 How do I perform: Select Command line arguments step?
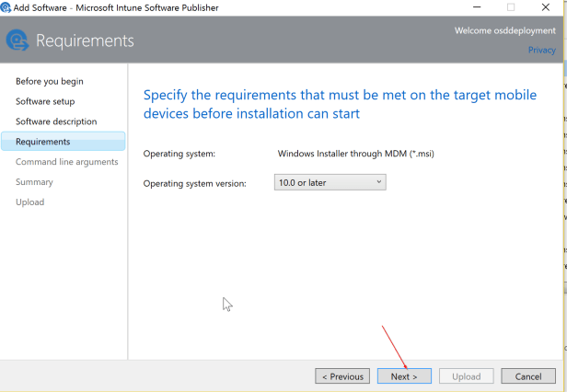coord(67,162)
